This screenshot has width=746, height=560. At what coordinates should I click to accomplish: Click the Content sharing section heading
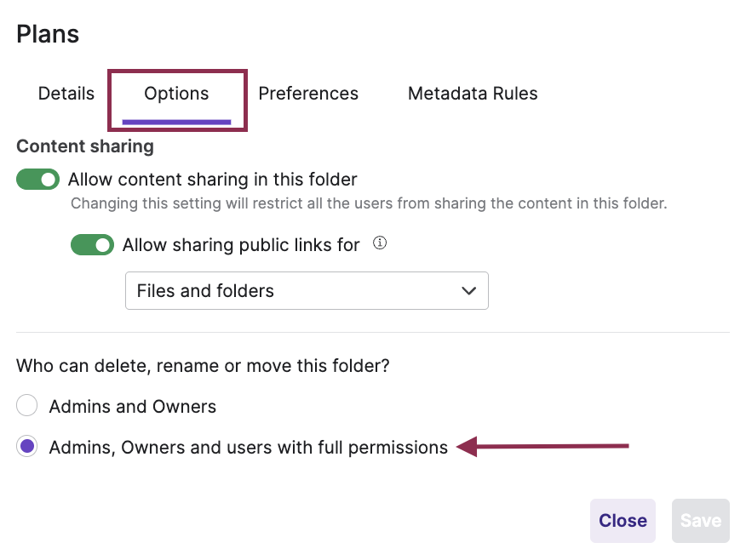(x=84, y=146)
